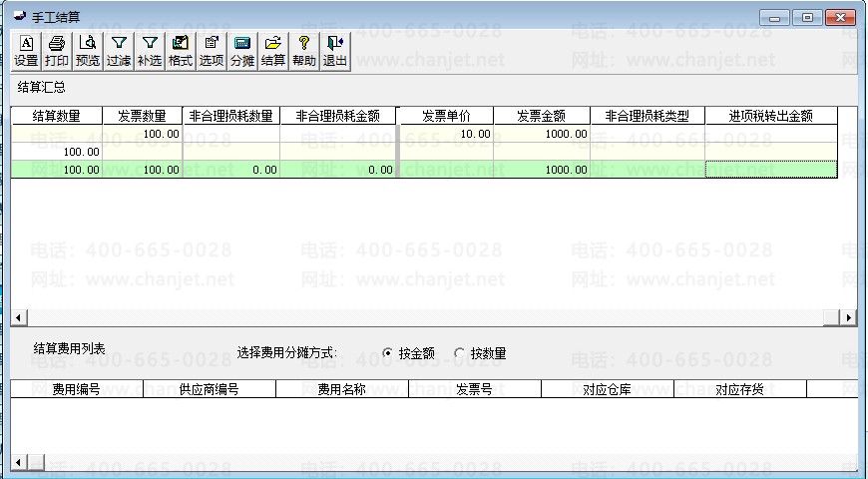868x479 pixels.
Task: Click the 费用名称 column header
Action: click(342, 389)
